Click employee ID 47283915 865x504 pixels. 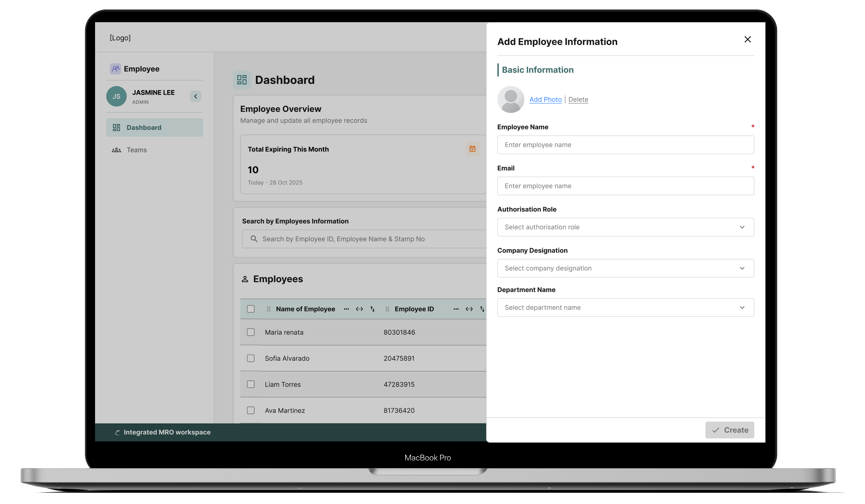[399, 384]
